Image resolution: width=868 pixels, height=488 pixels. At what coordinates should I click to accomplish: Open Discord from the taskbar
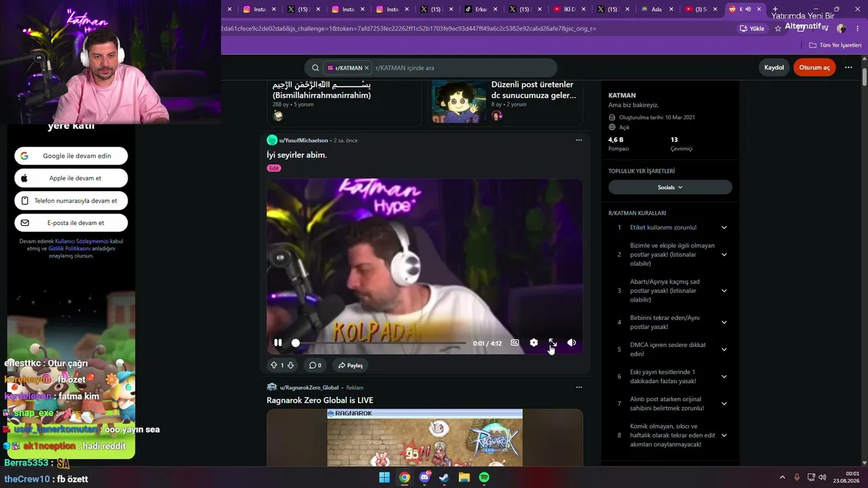point(425,477)
